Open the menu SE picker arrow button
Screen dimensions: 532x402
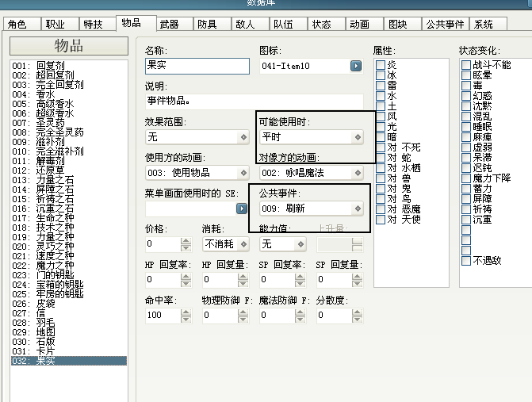pos(242,209)
